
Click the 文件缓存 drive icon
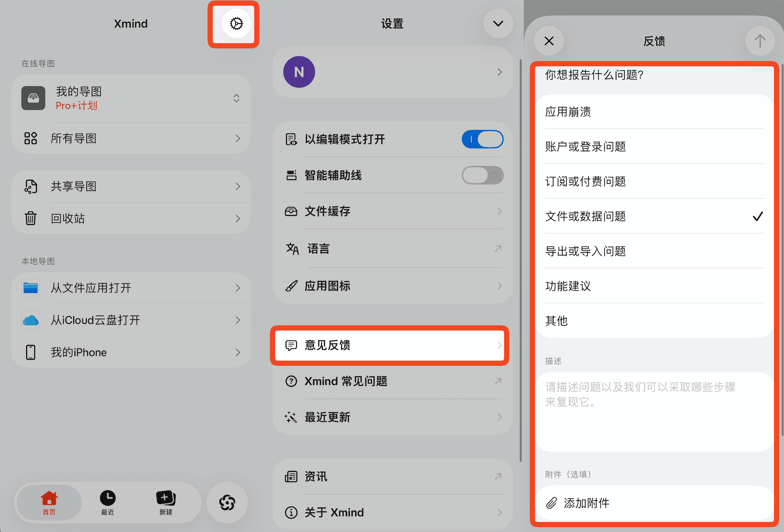pos(291,211)
